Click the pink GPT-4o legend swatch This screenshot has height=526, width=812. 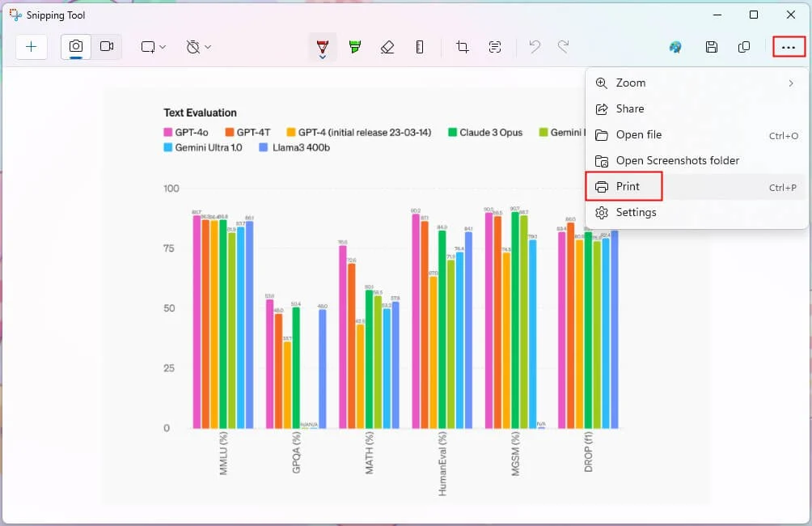click(x=167, y=132)
